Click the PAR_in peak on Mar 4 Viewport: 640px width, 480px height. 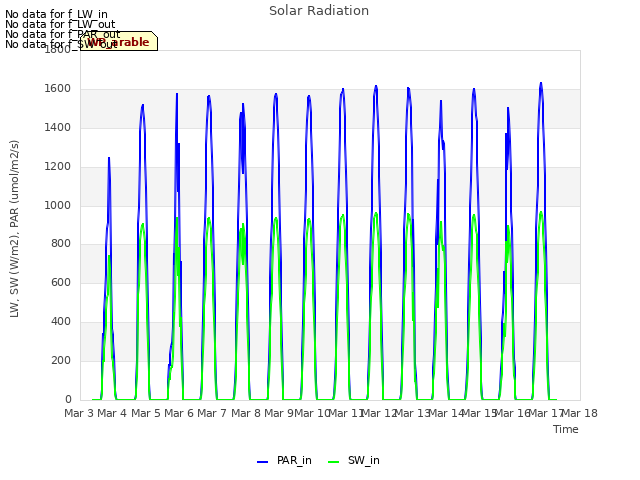(x=109, y=158)
